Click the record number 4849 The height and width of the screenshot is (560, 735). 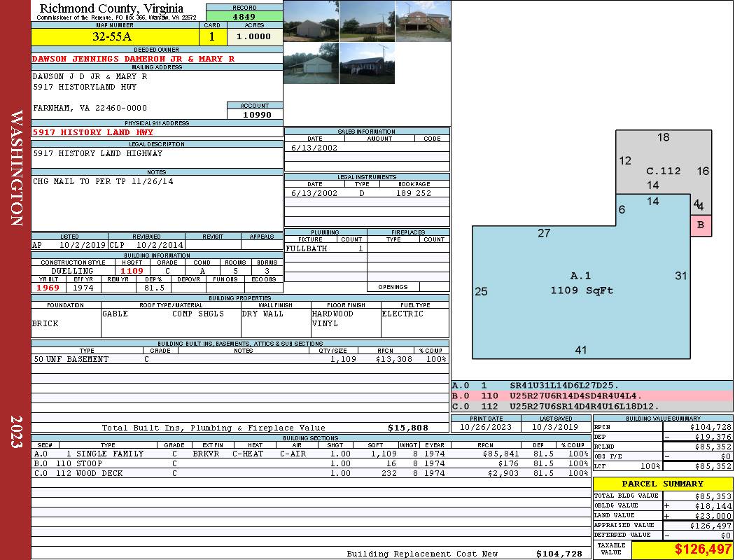[x=244, y=16]
